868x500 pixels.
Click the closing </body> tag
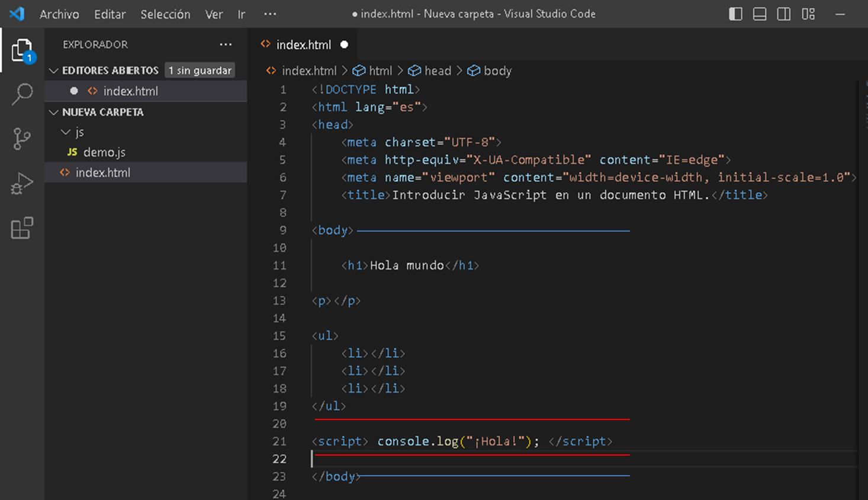[336, 476]
